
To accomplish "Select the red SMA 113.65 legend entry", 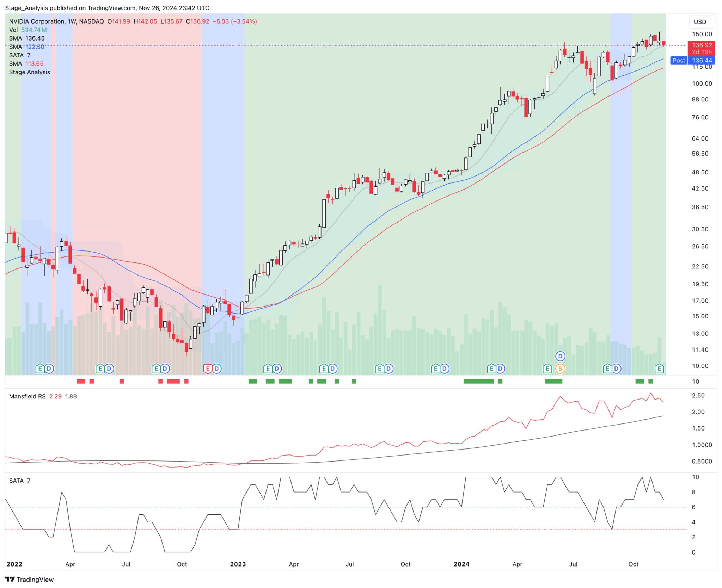I will coord(26,64).
